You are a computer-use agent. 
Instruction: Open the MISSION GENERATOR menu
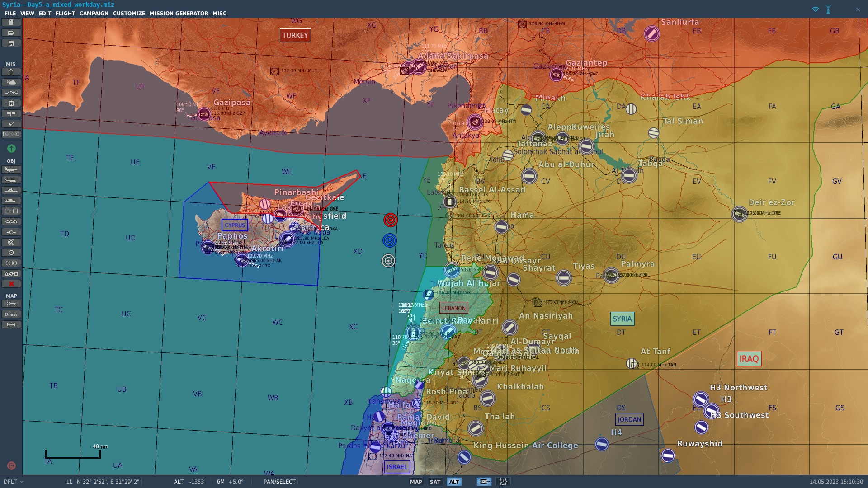[179, 14]
